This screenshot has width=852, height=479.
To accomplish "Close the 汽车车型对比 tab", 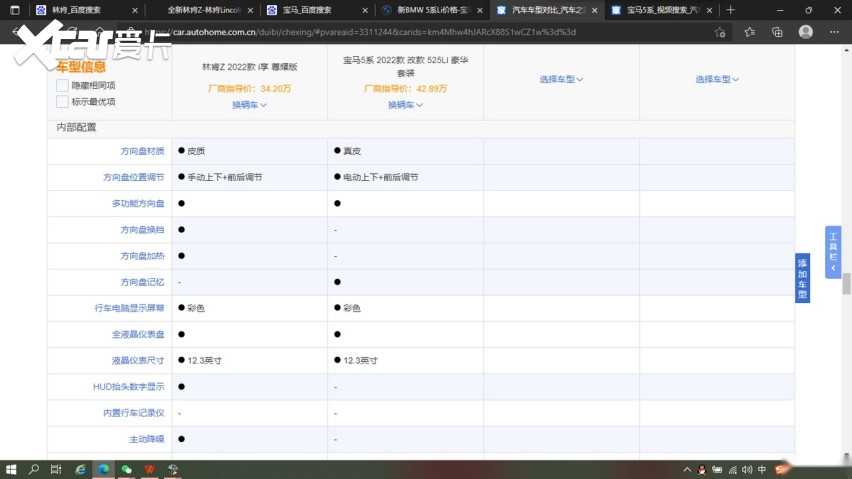I will (x=594, y=10).
